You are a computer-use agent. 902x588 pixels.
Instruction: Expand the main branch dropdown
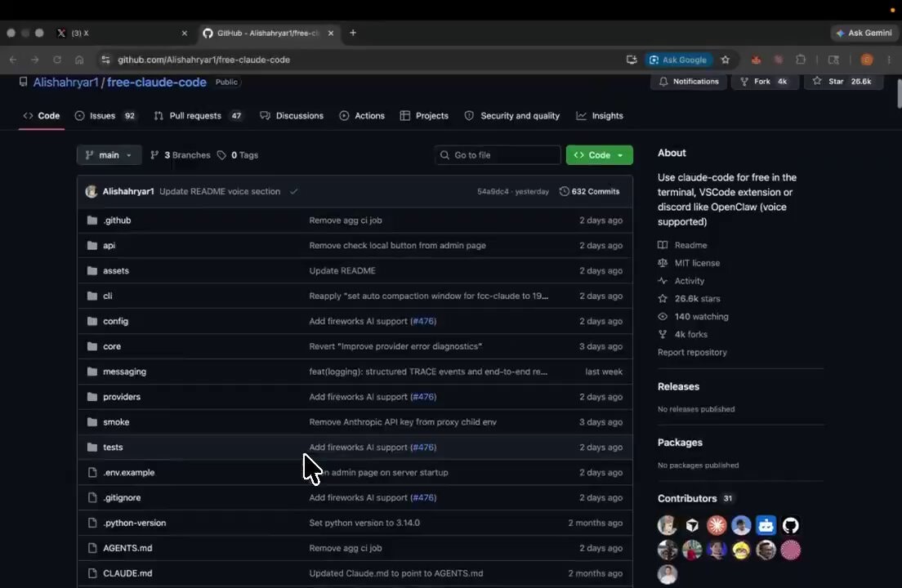point(109,155)
